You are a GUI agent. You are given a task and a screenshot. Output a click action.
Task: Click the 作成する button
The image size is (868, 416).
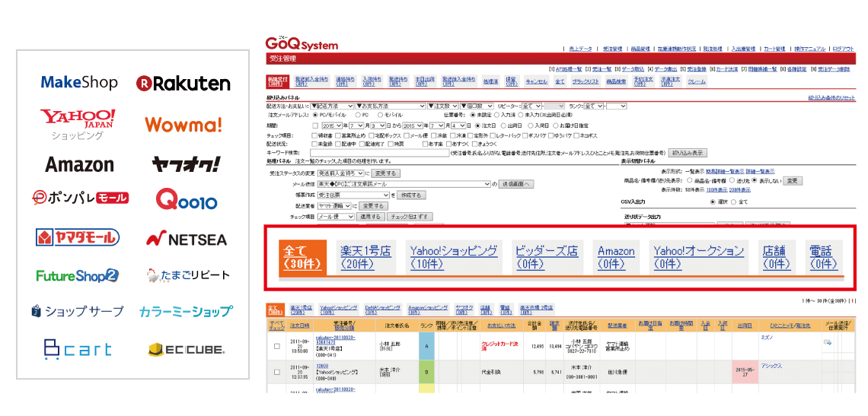pos(411,195)
